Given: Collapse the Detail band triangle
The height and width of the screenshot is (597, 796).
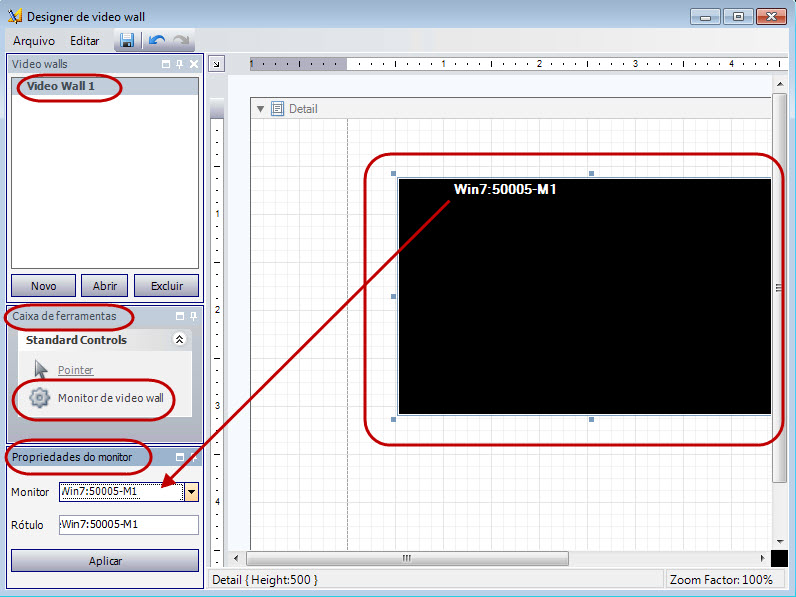Looking at the screenshot, I should coord(260,109).
